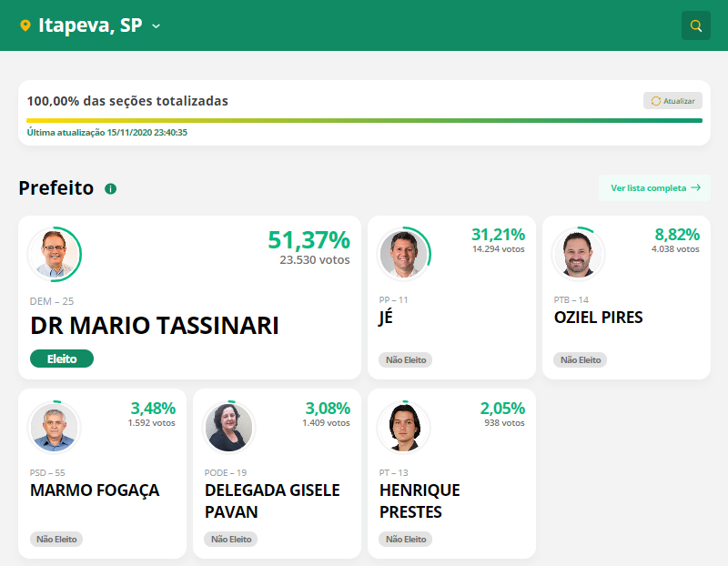Click the PODE – 19 party label

click(225, 472)
